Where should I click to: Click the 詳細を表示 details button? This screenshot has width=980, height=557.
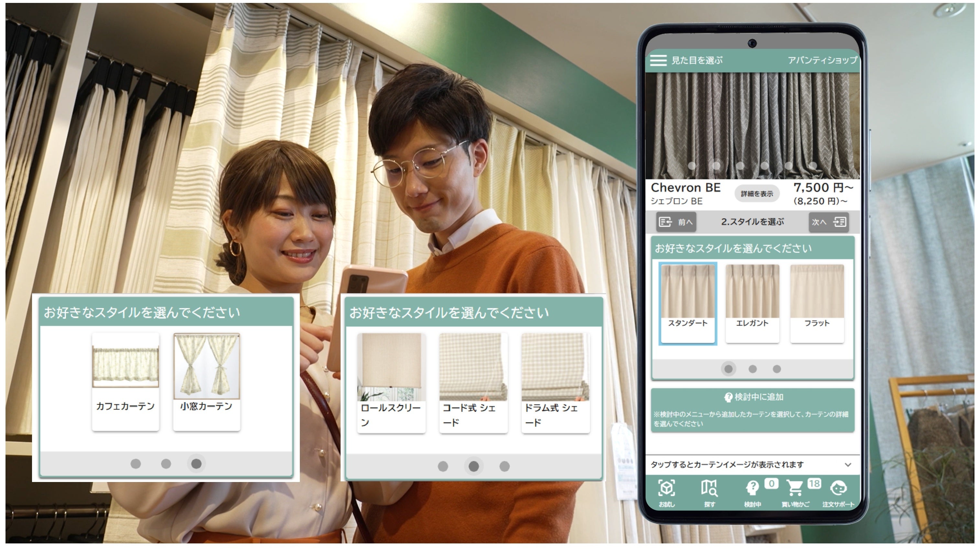point(757,194)
